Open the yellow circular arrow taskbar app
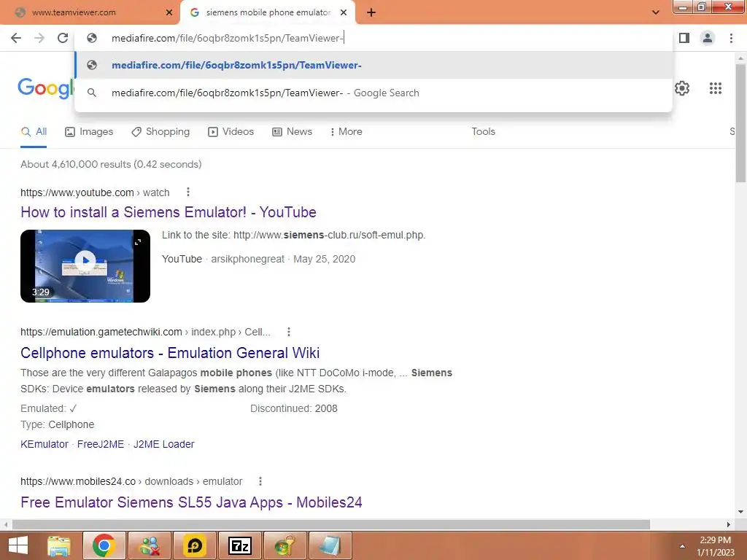 (195, 545)
